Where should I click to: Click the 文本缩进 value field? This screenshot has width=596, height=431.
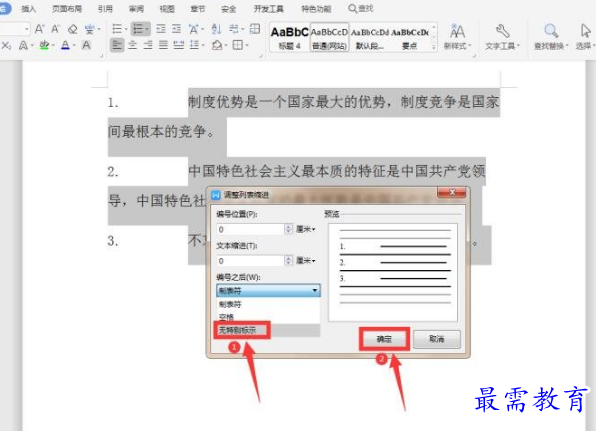coord(250,261)
